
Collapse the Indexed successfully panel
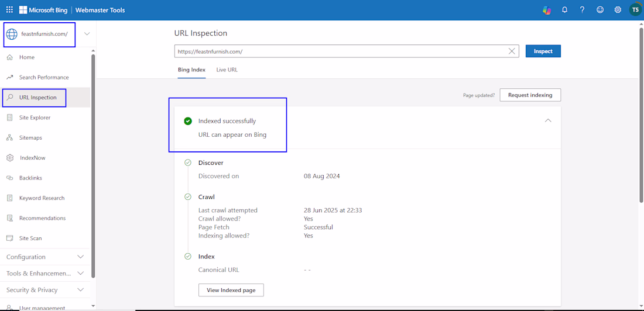(548, 120)
